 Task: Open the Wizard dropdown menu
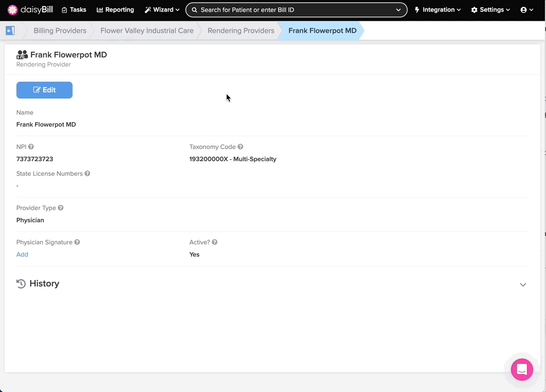pos(162,10)
